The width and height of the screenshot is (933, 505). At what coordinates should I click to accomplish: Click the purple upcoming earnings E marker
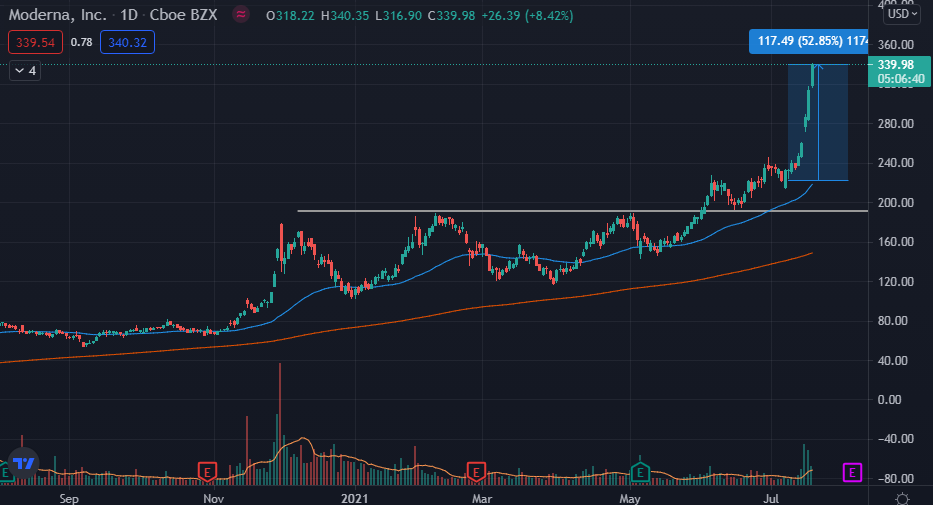(852, 473)
